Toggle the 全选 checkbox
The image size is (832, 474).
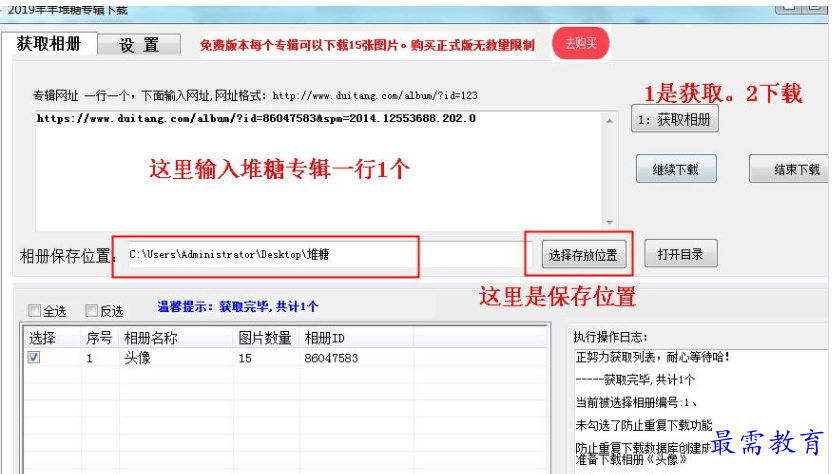pos(34,311)
